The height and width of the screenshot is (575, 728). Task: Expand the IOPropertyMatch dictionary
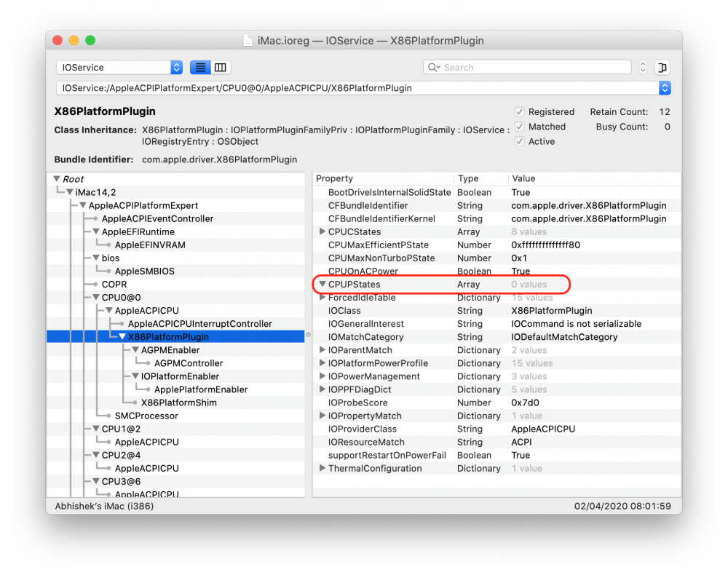323,416
